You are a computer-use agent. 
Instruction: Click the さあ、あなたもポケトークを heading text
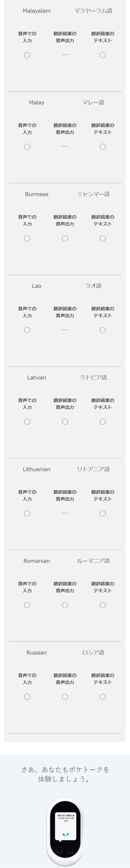tap(65, 769)
